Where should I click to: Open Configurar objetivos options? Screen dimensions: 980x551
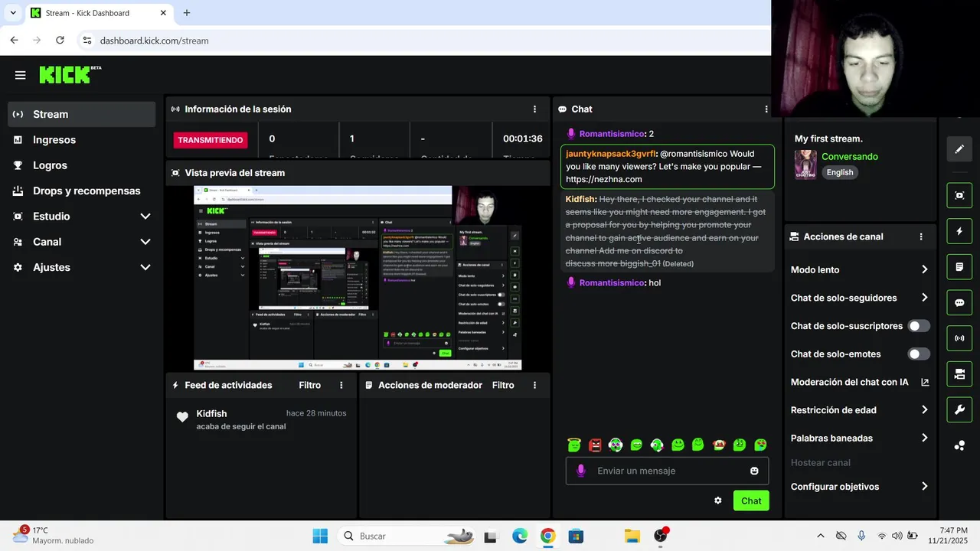click(x=859, y=487)
